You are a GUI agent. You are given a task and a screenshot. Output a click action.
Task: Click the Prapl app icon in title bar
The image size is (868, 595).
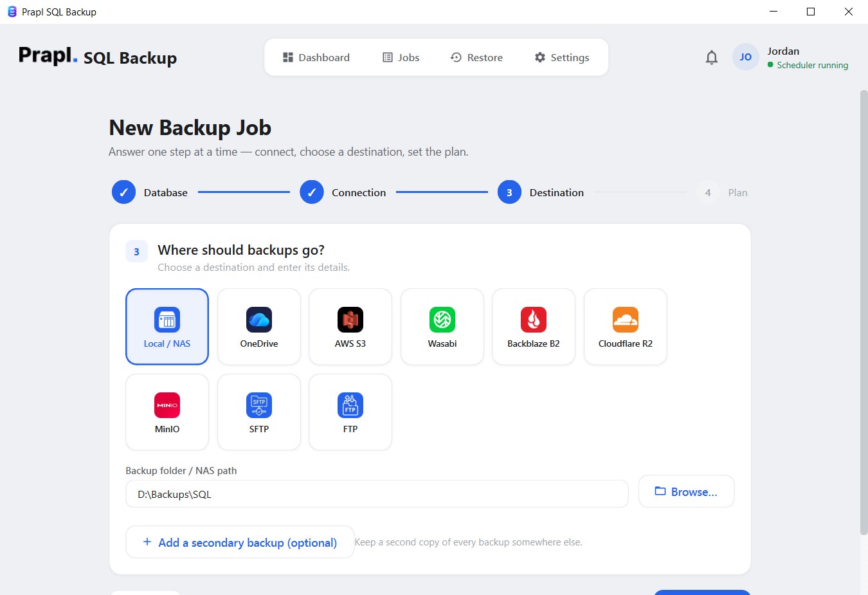pyautogui.click(x=12, y=12)
